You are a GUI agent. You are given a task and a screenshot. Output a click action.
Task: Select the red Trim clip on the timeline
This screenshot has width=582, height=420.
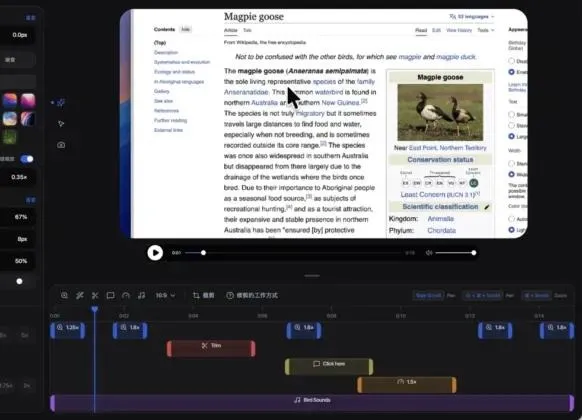[x=211, y=348]
